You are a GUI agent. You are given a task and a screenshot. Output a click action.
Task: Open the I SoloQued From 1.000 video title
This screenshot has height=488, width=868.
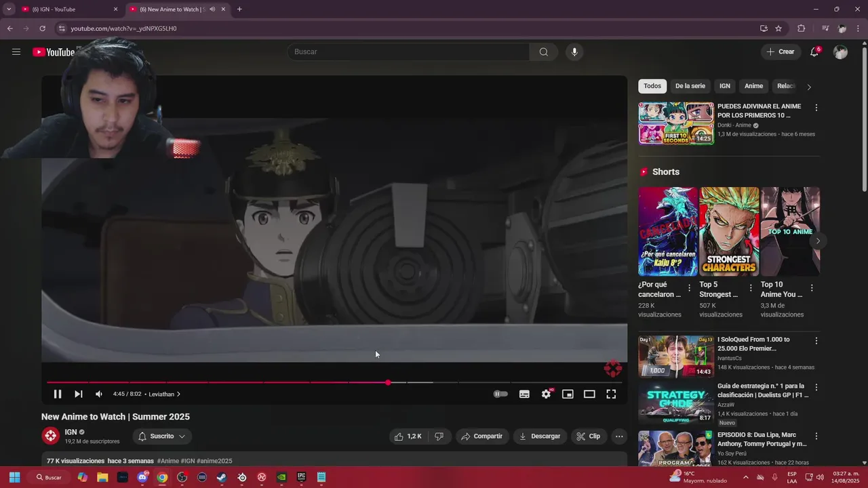753,344
